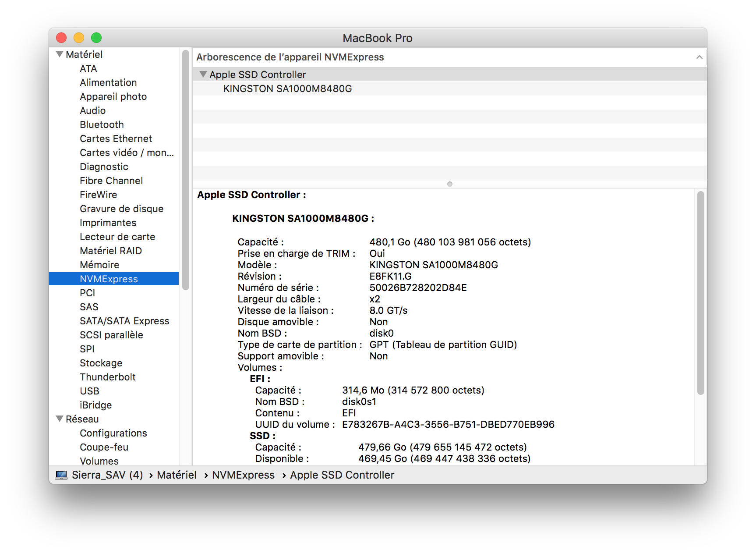This screenshot has height=554, width=756.
Task: Click the available space 469,45 Go value
Action: pos(444,458)
